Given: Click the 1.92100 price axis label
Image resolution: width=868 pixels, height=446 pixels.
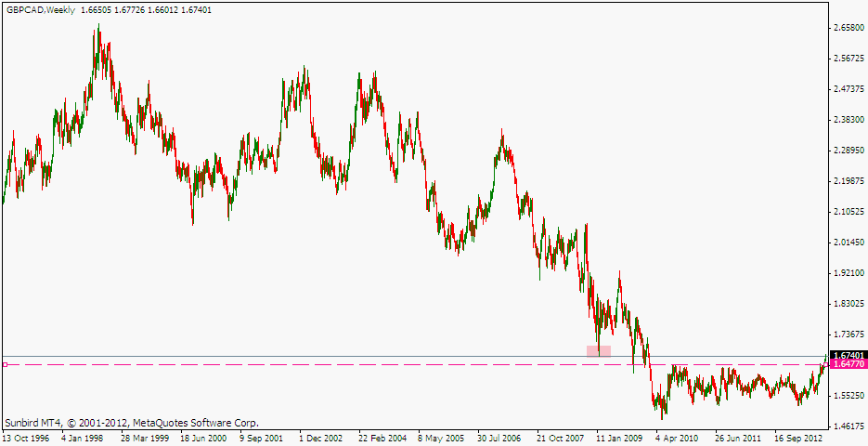Looking at the screenshot, I should click(849, 273).
